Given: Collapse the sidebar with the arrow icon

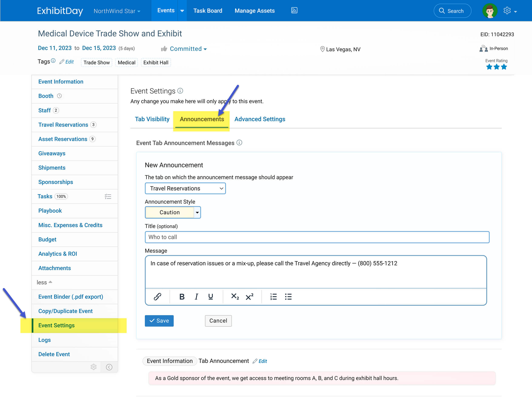Looking at the screenshot, I should coord(109,367).
